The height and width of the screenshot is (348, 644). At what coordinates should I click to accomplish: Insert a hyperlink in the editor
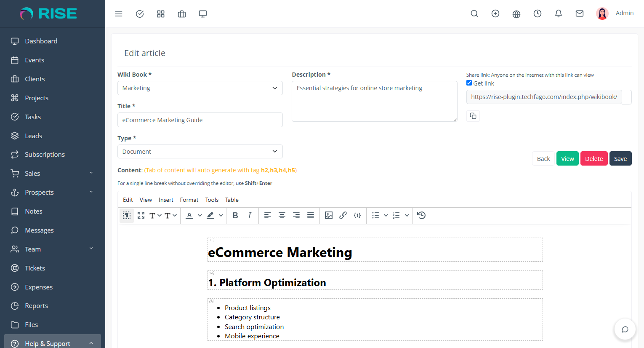pos(343,215)
